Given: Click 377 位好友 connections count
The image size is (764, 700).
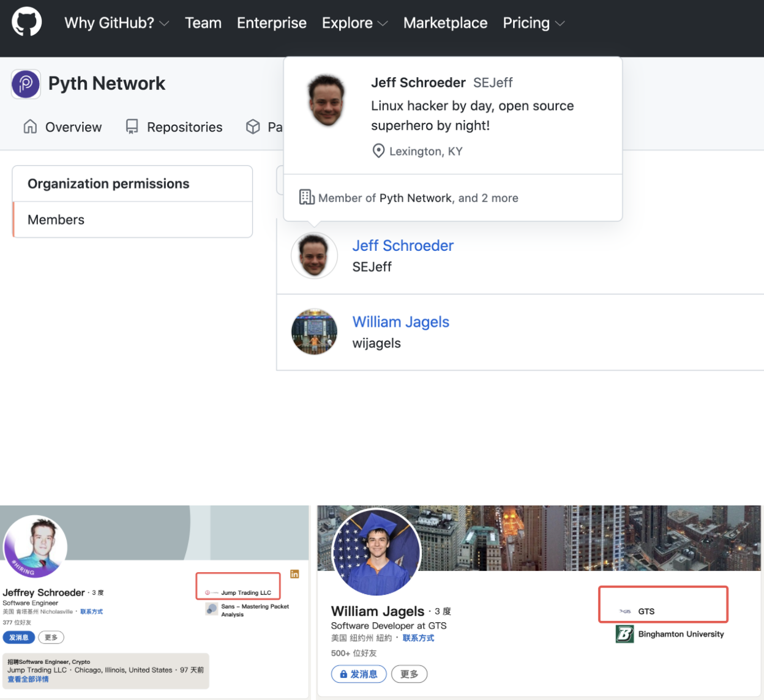Looking at the screenshot, I should coord(17,622).
